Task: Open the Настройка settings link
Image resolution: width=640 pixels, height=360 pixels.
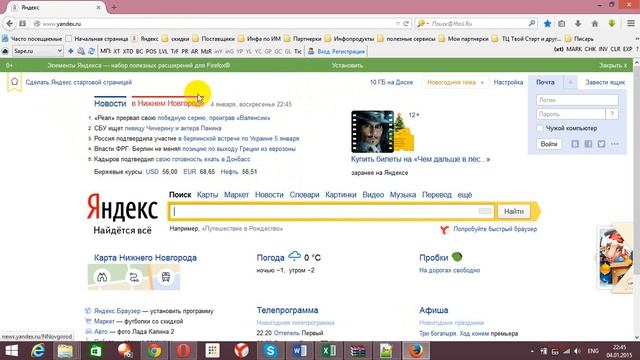Action: pos(508,82)
